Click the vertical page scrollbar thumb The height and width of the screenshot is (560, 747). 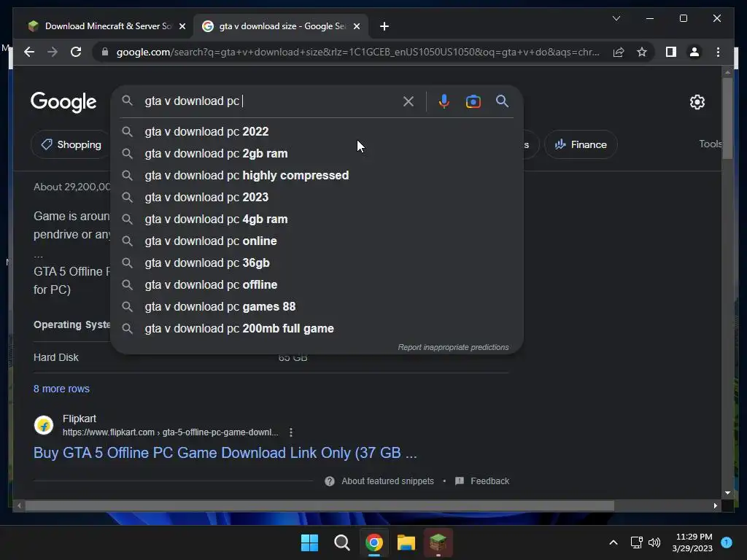point(727,119)
